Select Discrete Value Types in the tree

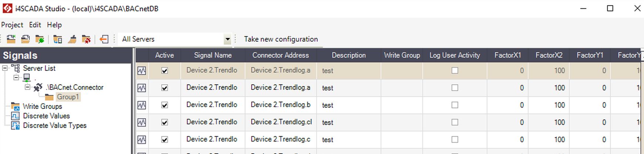54,126
